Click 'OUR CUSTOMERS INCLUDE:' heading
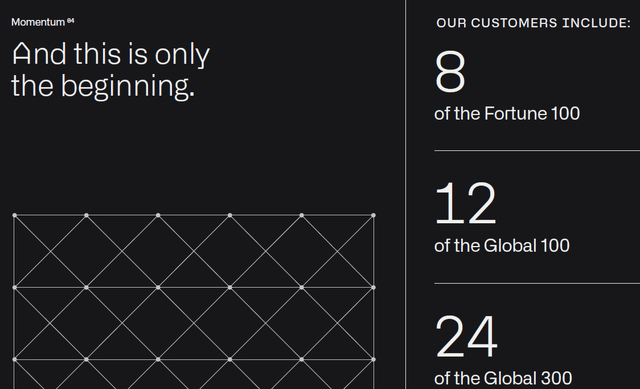 tap(533, 23)
